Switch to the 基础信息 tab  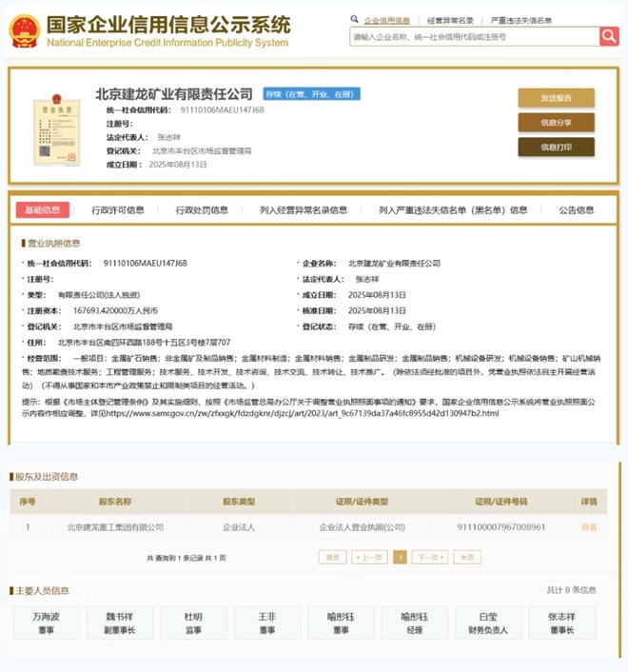(x=43, y=210)
